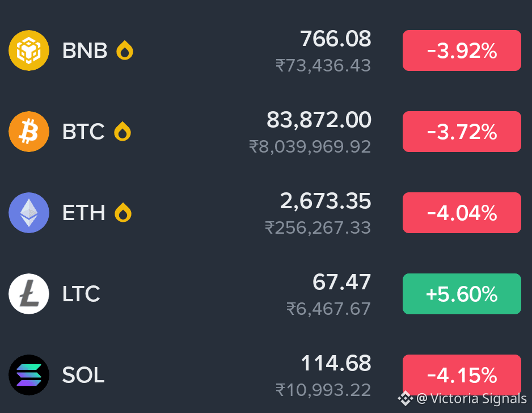
Task: Click the @Victoria Signals watermark
Action: (472, 398)
